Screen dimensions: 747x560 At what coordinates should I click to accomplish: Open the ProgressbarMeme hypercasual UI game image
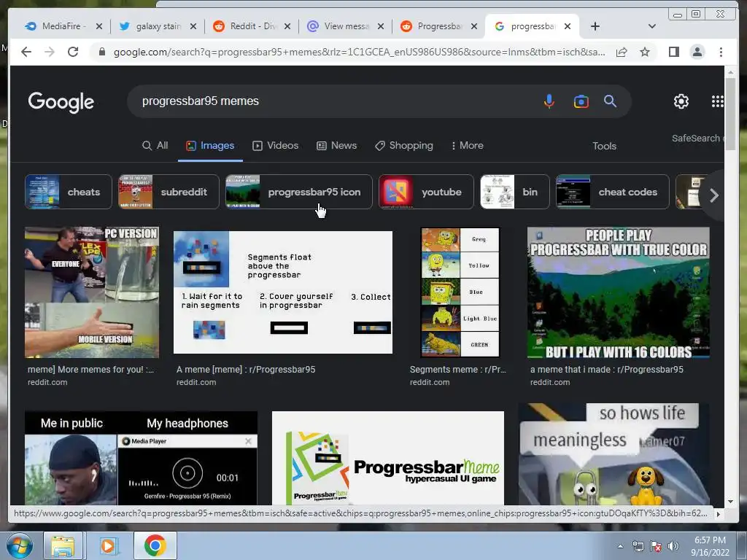[x=388, y=458]
